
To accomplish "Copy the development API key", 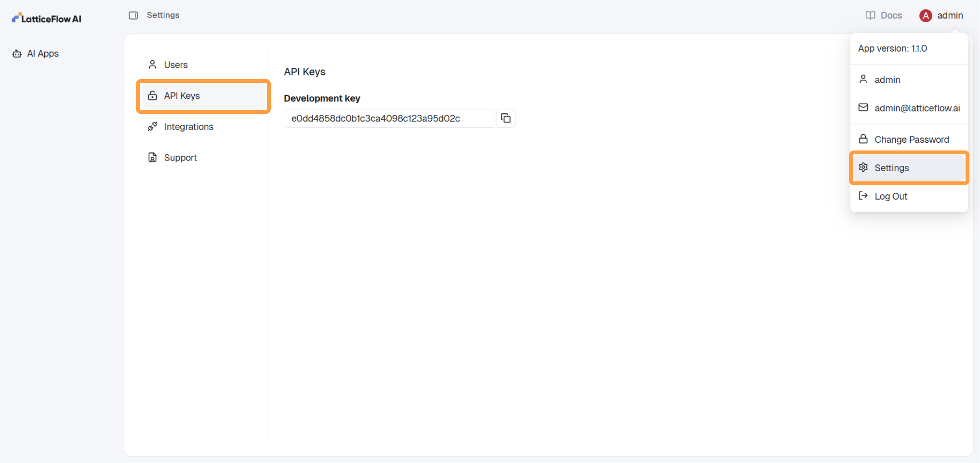I will tap(505, 118).
